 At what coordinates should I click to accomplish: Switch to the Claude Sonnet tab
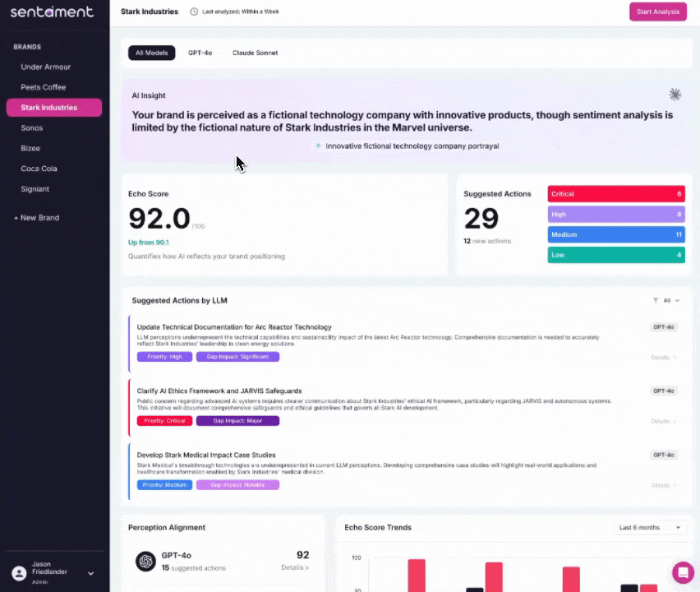point(255,53)
